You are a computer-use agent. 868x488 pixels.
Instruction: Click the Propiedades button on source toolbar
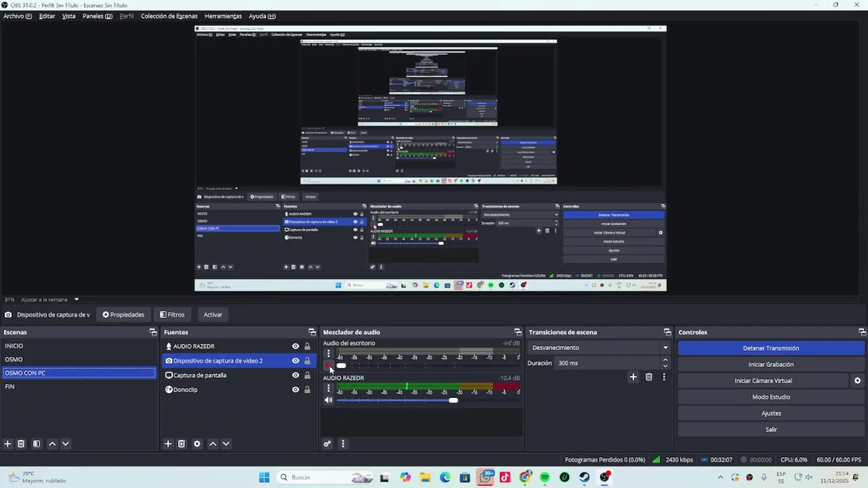click(x=123, y=314)
